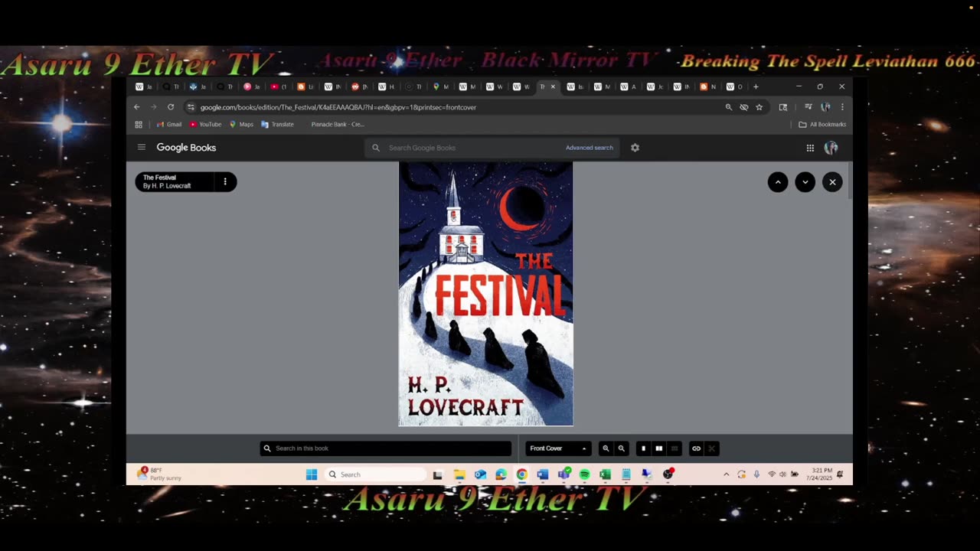Image resolution: width=980 pixels, height=551 pixels.
Task: Open the Google Books main menu hamburger
Action: click(x=142, y=148)
